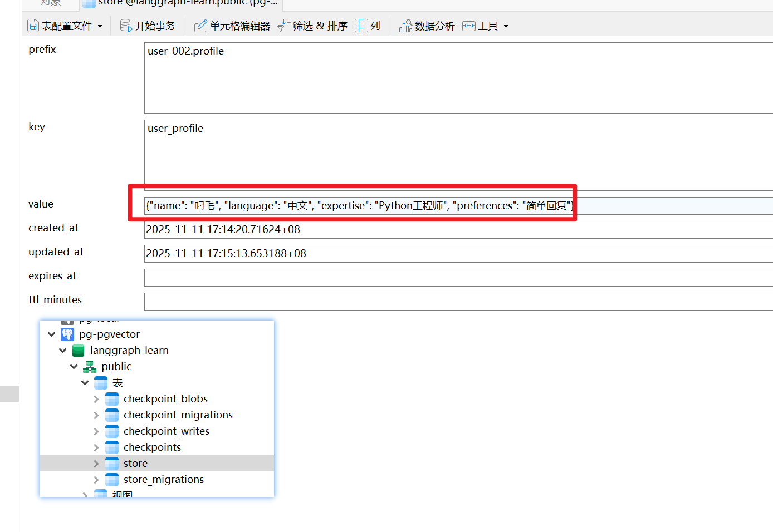This screenshot has width=773, height=532.
Task: Select the 表 tables folder
Action: pos(118,383)
